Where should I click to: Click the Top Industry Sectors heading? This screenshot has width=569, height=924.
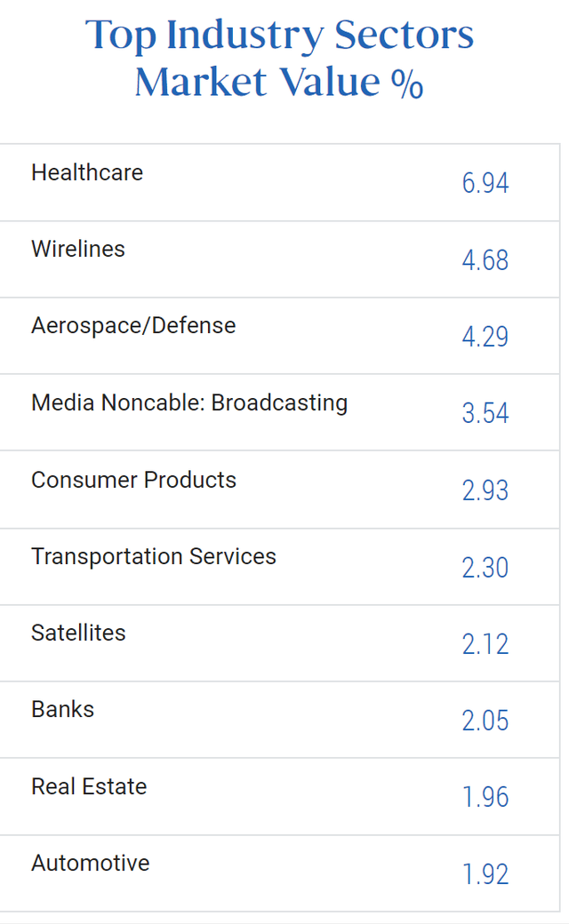coord(279,58)
